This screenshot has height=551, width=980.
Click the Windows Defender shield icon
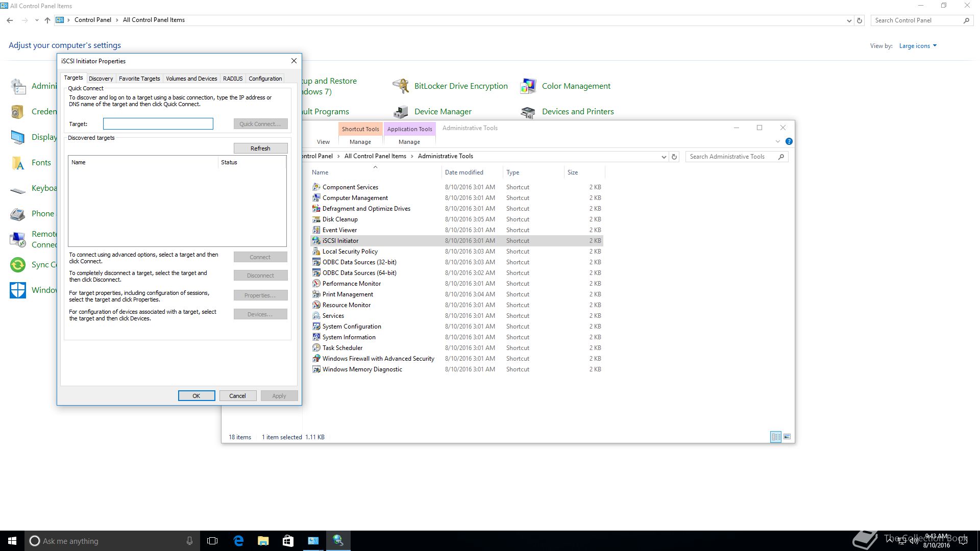pyautogui.click(x=18, y=290)
